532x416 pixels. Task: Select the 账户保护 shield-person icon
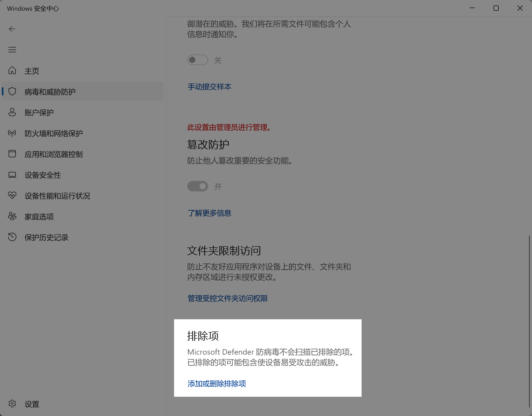click(x=12, y=112)
